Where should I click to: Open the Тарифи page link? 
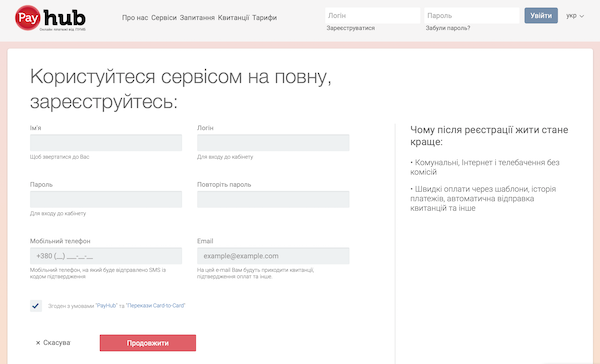point(264,18)
